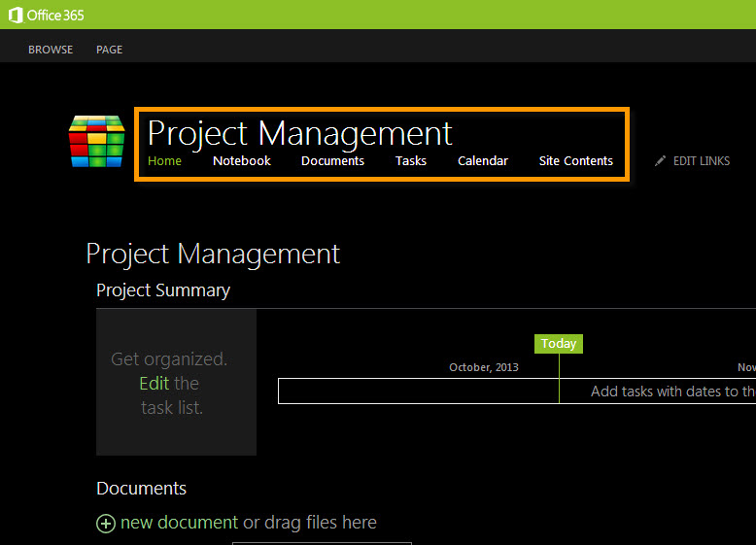Open the Tasks navigation link
756x545 pixels.
click(411, 161)
